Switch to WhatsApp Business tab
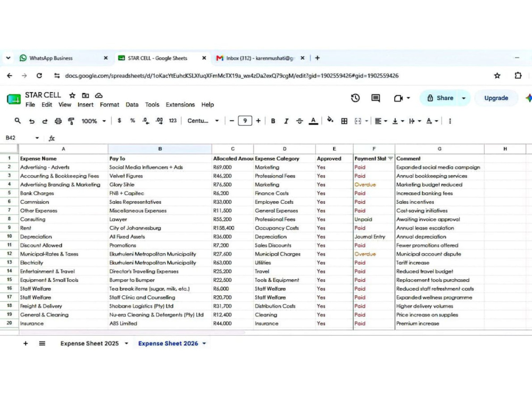The height and width of the screenshot is (399, 532). (51, 58)
